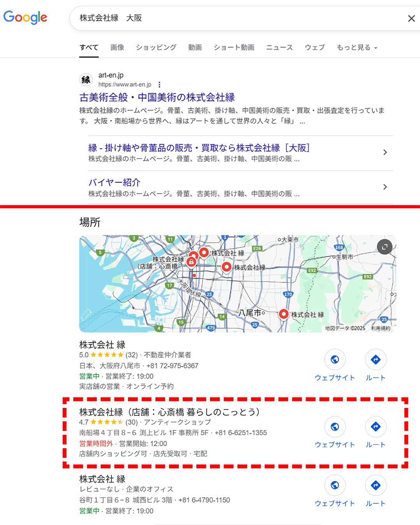Screen dimensions: 420x525
Task: Click shopping-bag map pin for 心斎橋 store
Action: 191,262
